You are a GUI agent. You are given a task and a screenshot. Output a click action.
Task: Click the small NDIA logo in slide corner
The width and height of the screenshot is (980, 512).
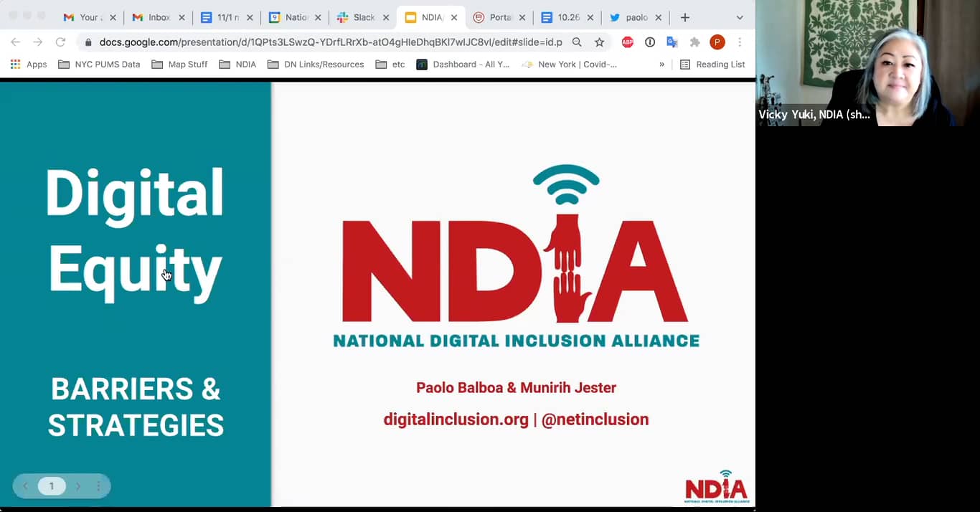tap(717, 487)
